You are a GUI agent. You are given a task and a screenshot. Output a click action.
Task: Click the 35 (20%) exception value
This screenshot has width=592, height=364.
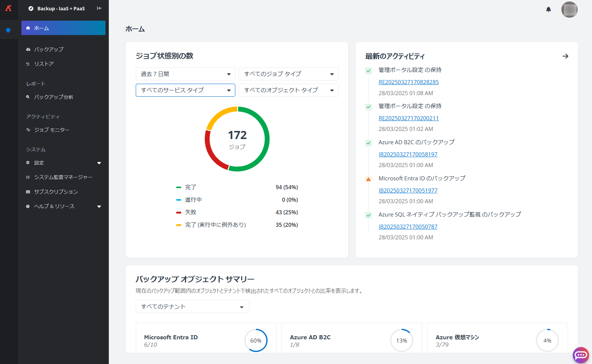tap(287, 225)
